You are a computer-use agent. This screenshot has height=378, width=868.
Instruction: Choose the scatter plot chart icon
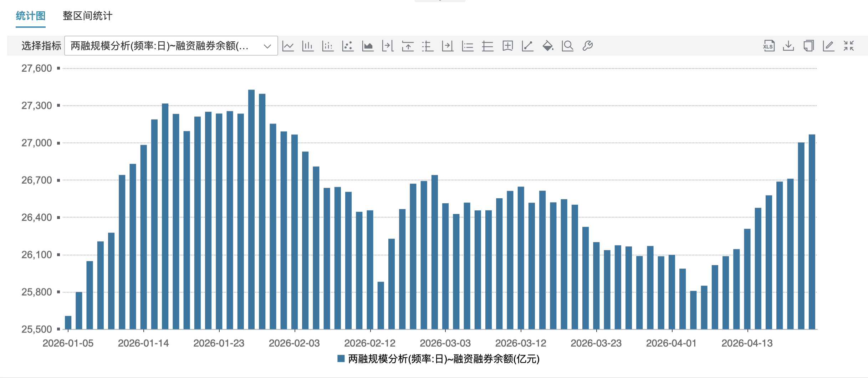[348, 46]
